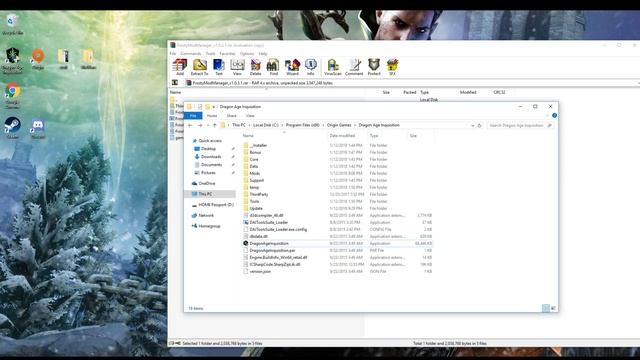Open WinRAR Help menu
This screenshot has width=640, height=360.
click(x=263, y=54)
